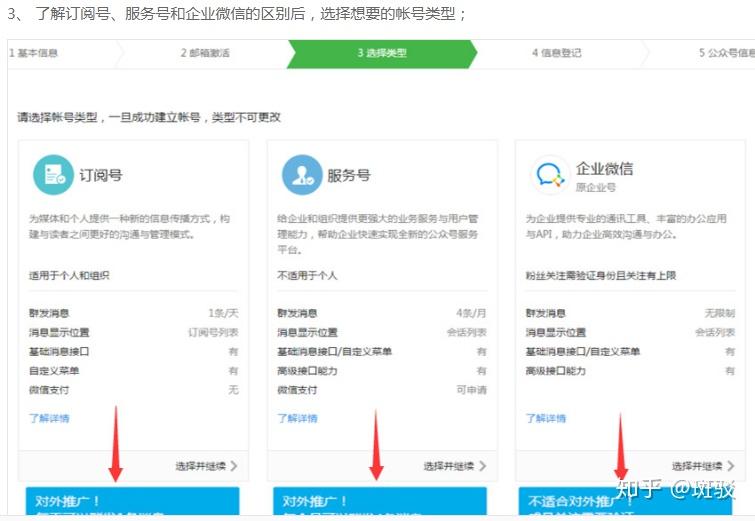
Task: Click 粉丝关注需验证身份且关注有上限 text
Action: coord(601,275)
